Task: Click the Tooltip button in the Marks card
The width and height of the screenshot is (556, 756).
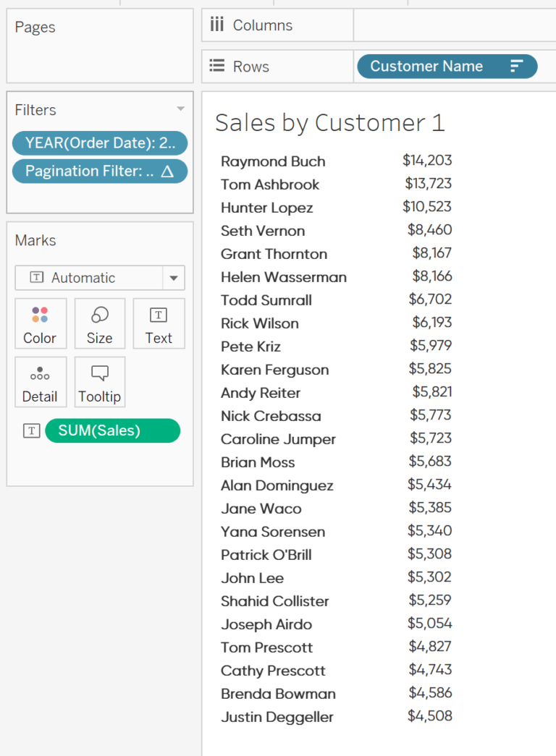Action: 99,382
